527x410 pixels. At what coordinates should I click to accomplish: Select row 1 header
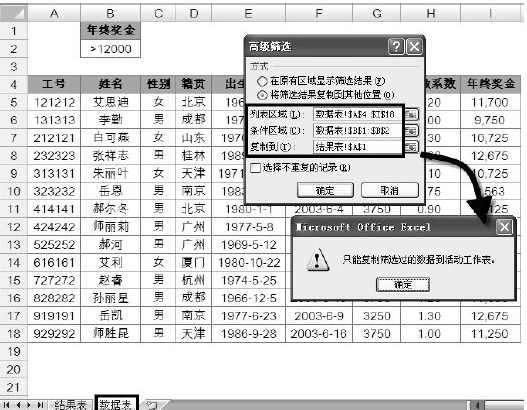pos(13,31)
